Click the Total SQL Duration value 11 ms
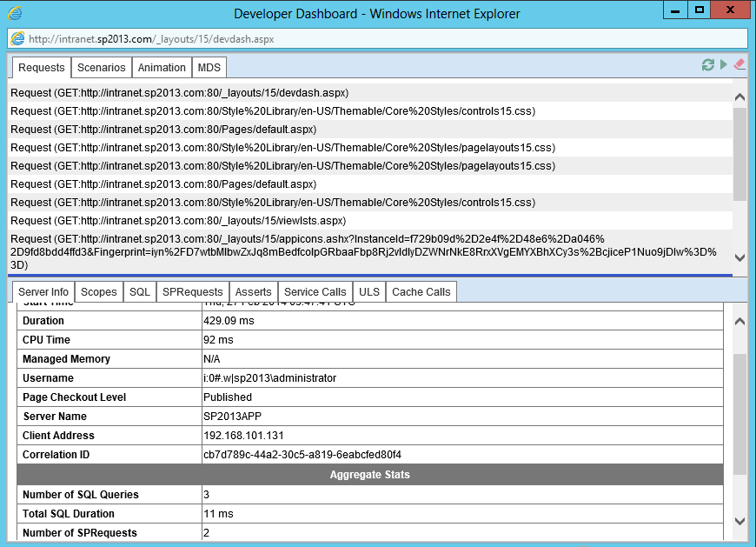Screen dimensions: 756x547 (218, 514)
